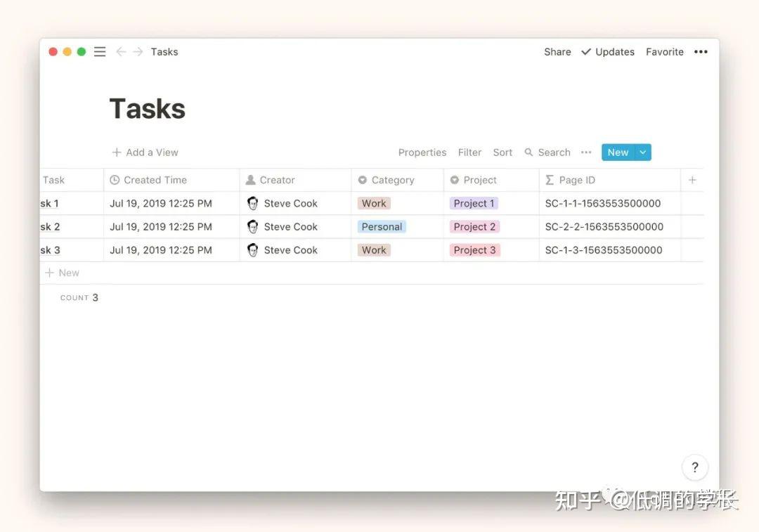
Task: Click the Work tag in Project 3 row
Action: click(x=374, y=249)
